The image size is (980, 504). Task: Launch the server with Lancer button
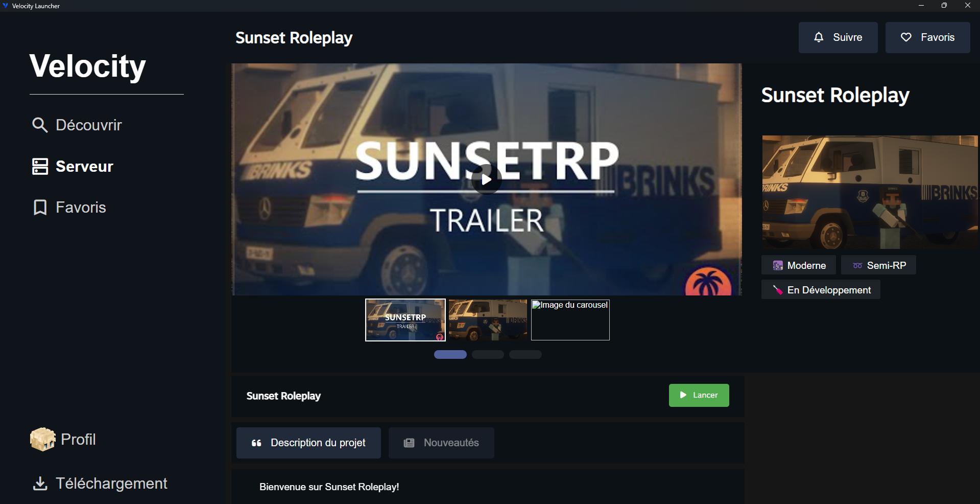pyautogui.click(x=699, y=395)
